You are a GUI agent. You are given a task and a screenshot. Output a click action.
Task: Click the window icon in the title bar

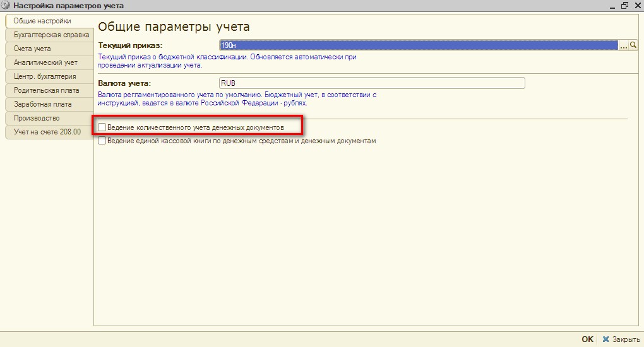click(6, 6)
